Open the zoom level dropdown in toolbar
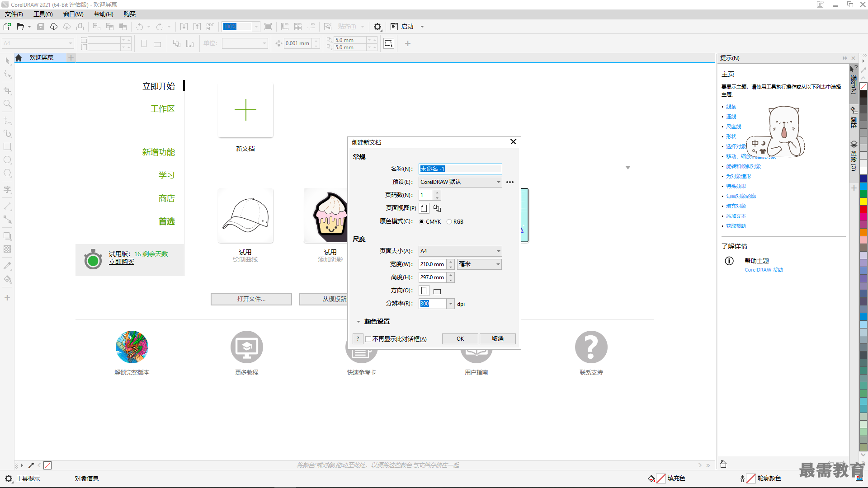The image size is (868, 488). click(x=256, y=27)
